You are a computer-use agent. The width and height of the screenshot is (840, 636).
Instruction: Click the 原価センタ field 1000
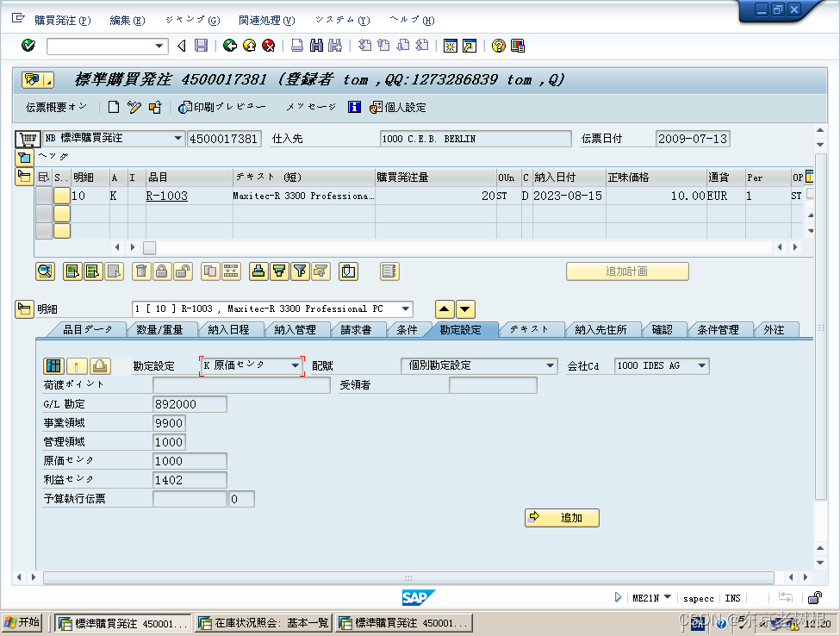[x=190, y=461]
